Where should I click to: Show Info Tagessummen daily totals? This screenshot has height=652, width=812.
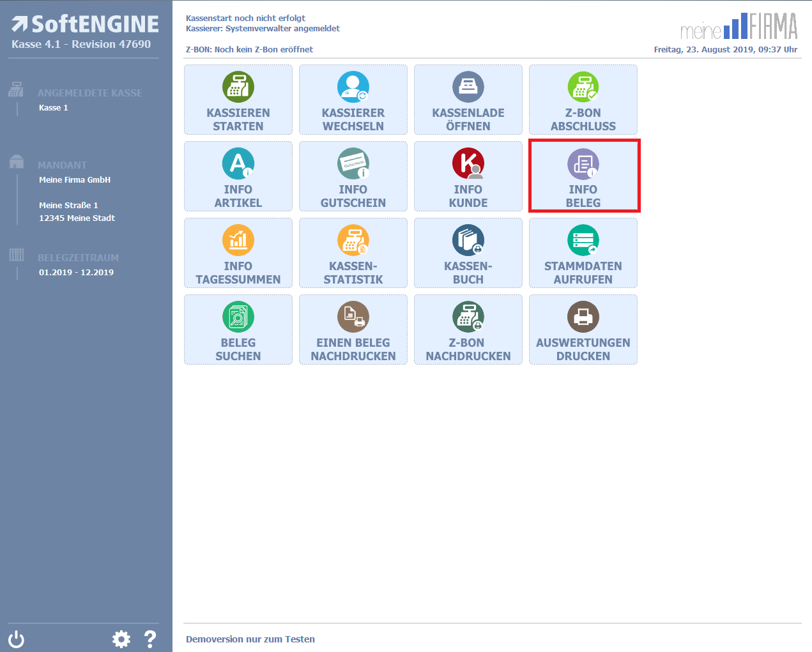point(238,253)
